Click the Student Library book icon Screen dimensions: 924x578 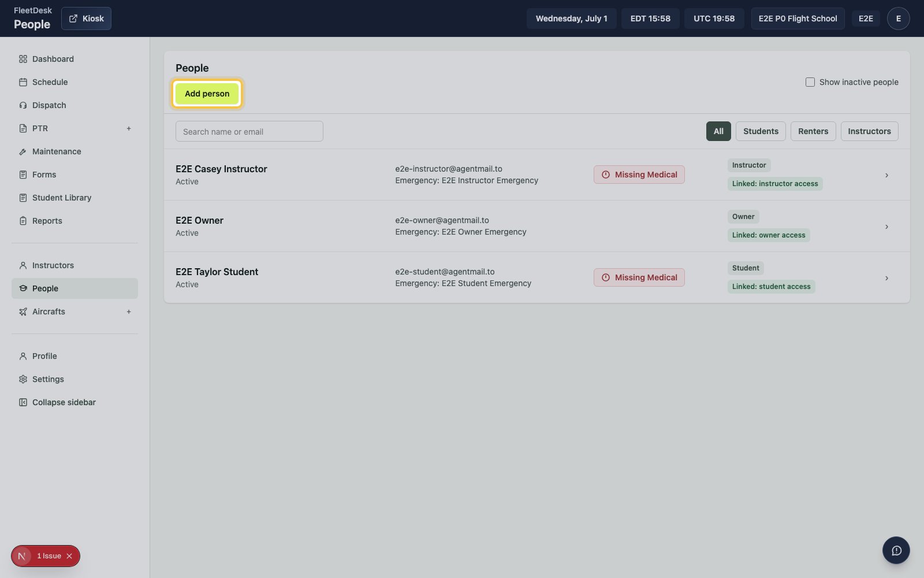click(x=23, y=198)
